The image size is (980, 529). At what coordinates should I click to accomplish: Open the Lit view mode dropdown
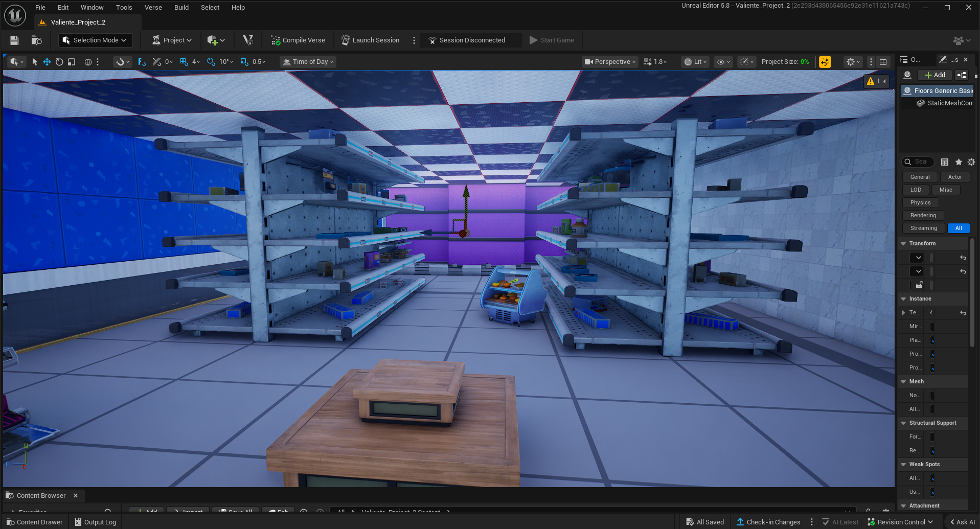click(x=695, y=62)
